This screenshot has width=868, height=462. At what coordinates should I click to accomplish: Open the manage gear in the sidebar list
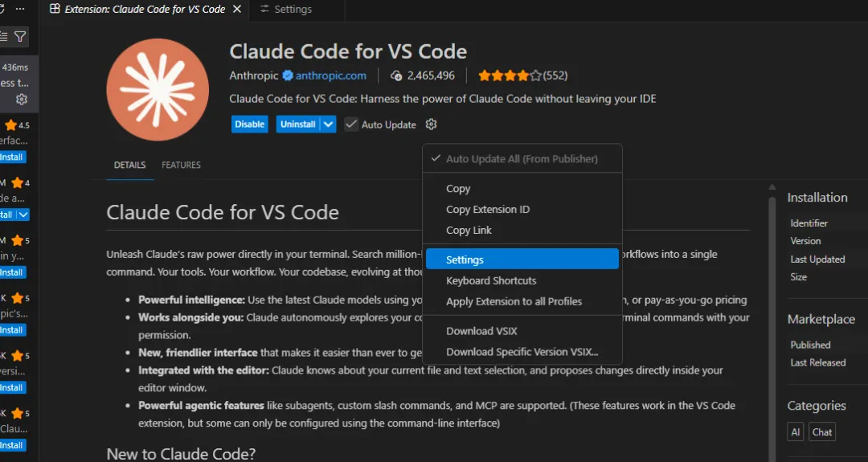(x=22, y=100)
